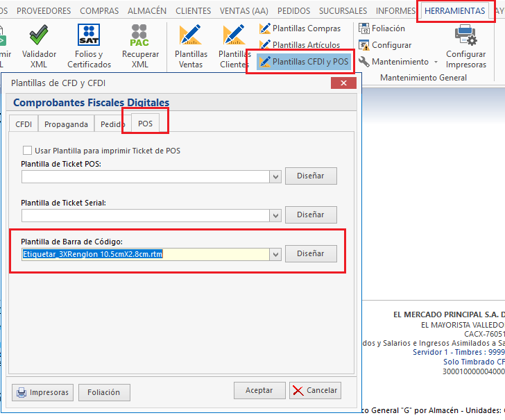Click Diseñar for the barcode template
The image size is (505, 420).
[310, 253]
